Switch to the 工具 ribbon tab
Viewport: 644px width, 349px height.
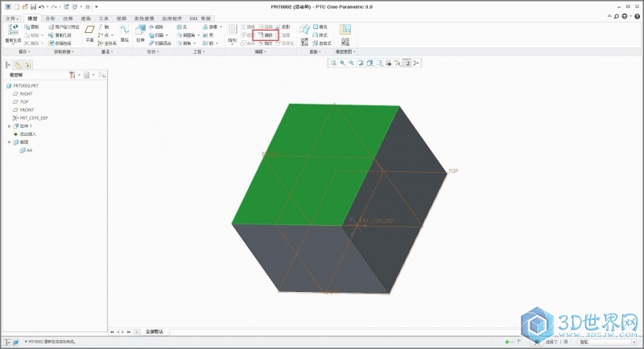[104, 18]
